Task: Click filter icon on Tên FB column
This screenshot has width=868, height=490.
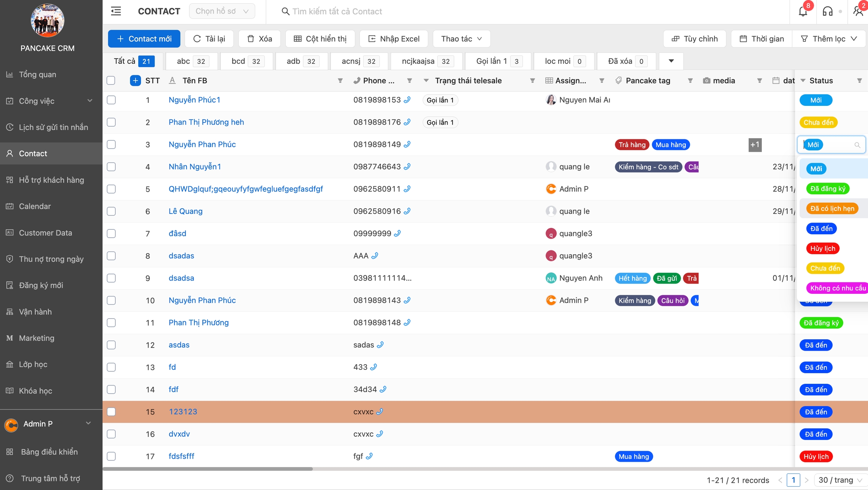Action: tap(340, 81)
